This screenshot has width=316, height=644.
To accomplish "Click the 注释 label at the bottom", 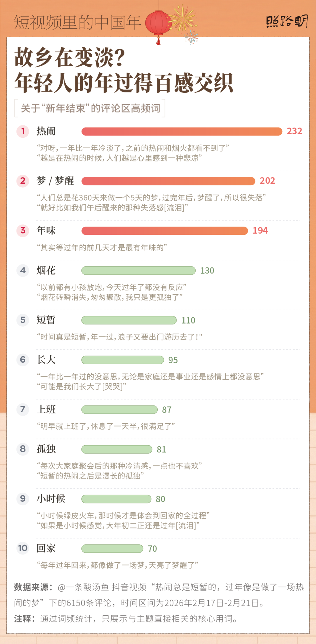I will pyautogui.click(x=24, y=619).
